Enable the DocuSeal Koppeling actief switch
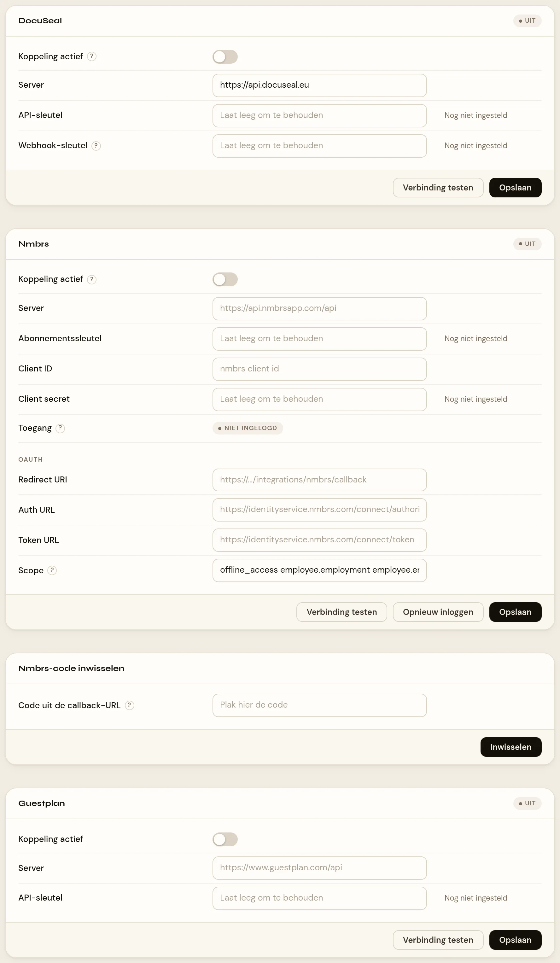This screenshot has width=560, height=963. tap(225, 57)
